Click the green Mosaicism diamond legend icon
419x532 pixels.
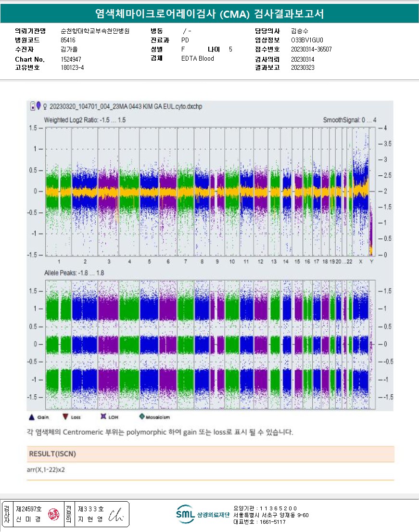pos(142,416)
